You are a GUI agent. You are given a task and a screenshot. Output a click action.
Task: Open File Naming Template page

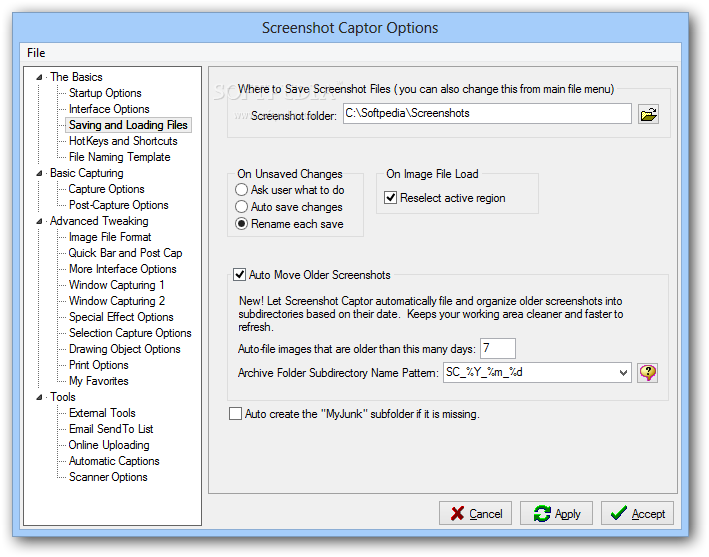point(119,157)
